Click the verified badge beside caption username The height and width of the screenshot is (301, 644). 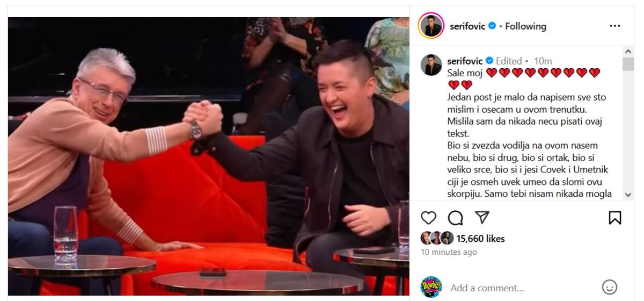pos(489,61)
